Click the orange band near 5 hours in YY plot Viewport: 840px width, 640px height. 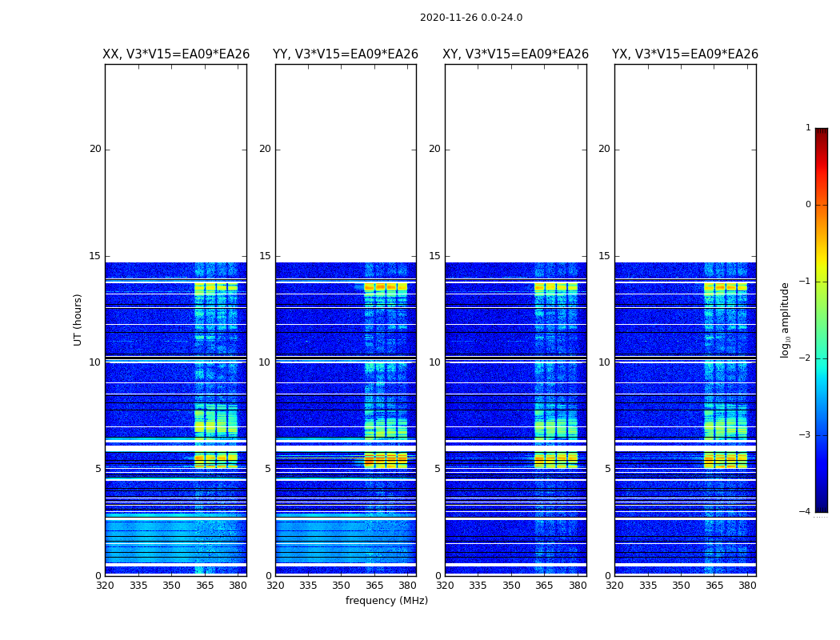(x=386, y=462)
